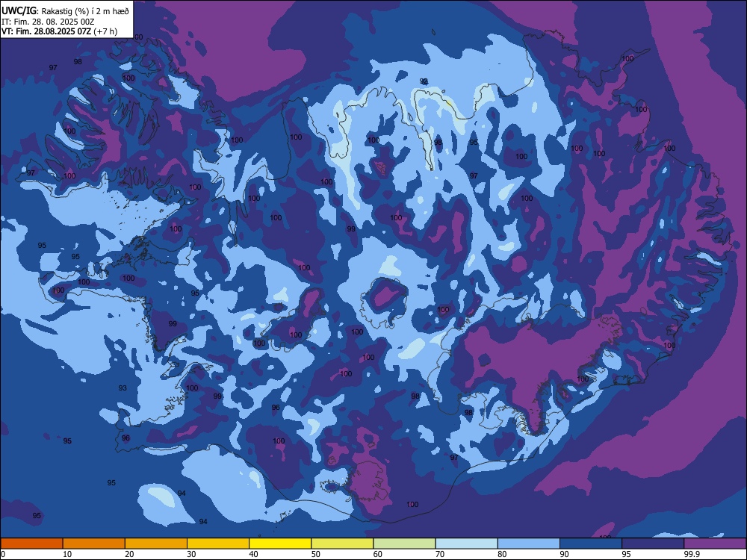Select the amber 20–30 legend color segment
The image size is (747, 560).
coord(156,544)
